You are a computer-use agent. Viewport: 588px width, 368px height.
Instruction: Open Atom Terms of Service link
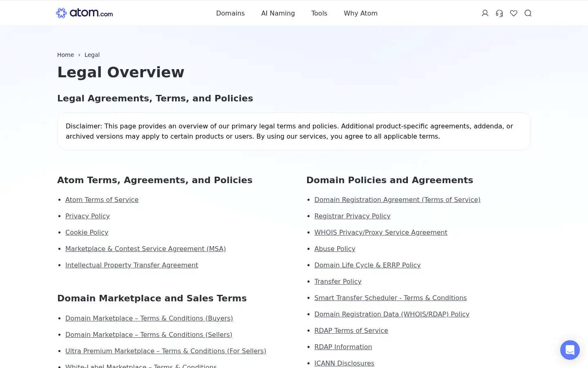tap(102, 200)
